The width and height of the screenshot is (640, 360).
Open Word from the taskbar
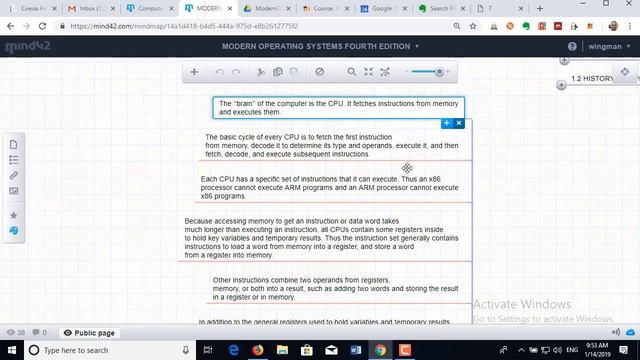pos(356,350)
